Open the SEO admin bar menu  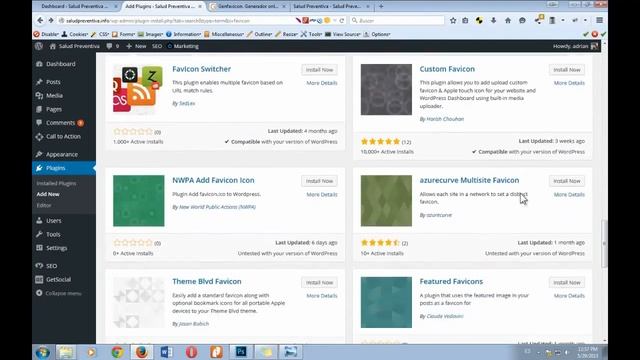(x=157, y=46)
